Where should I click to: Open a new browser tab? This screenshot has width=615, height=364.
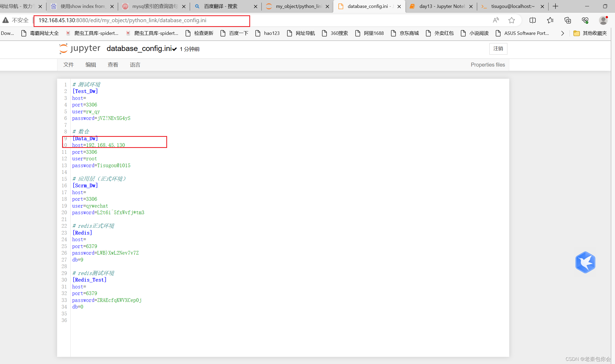[x=555, y=6]
